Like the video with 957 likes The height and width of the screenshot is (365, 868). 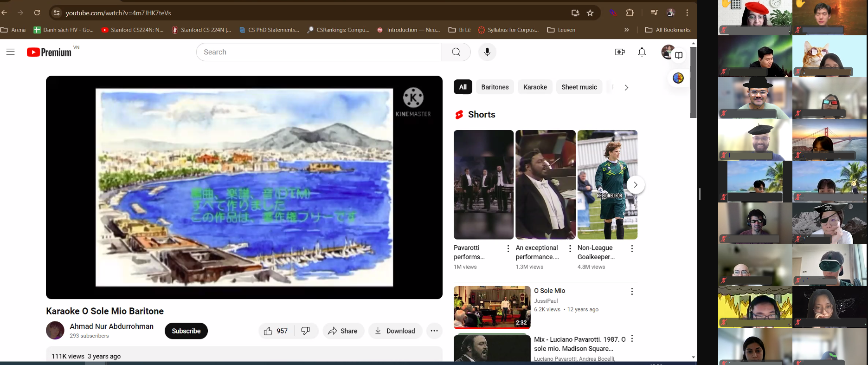tap(276, 331)
